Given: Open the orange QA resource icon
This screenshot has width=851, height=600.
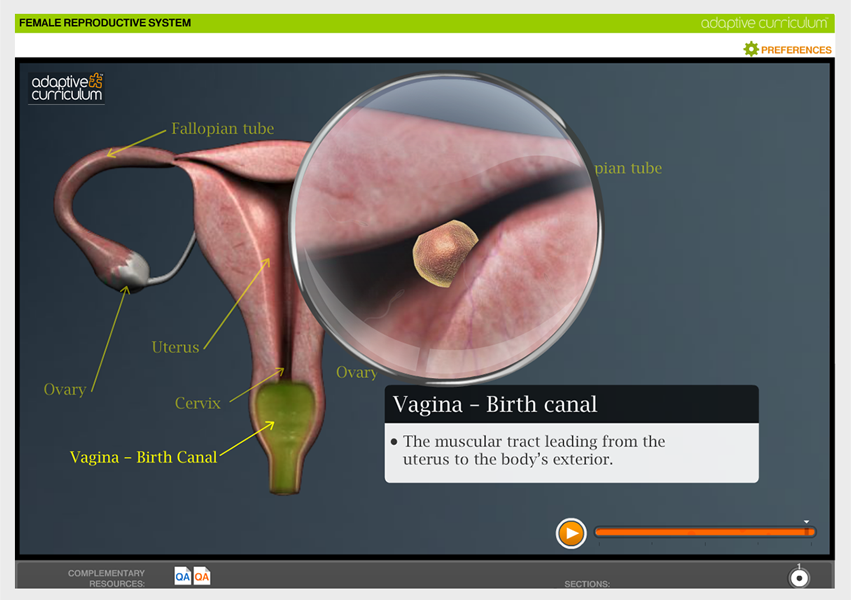Looking at the screenshot, I should point(202,576).
